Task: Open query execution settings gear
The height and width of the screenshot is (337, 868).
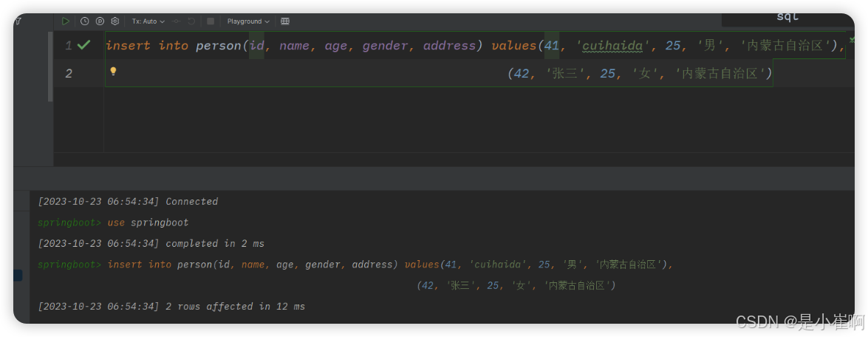Action: click(x=115, y=21)
